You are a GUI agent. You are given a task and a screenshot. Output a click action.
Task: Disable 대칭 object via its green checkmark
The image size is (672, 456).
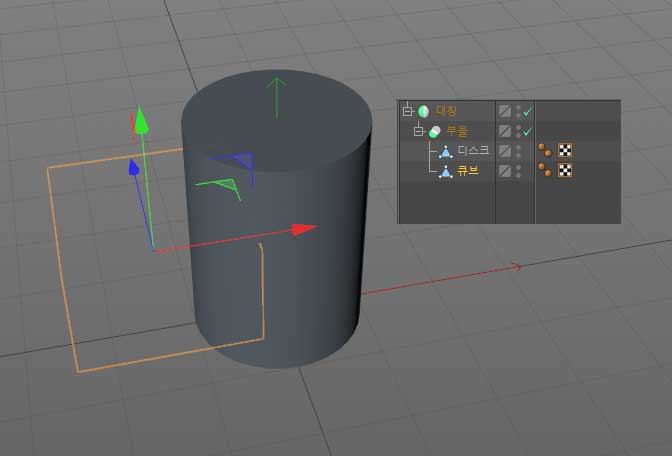click(528, 112)
